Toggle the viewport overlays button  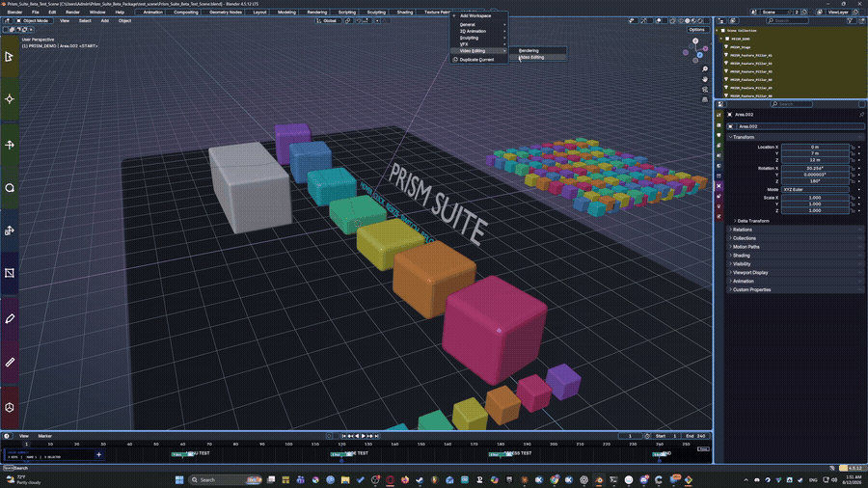658,20
